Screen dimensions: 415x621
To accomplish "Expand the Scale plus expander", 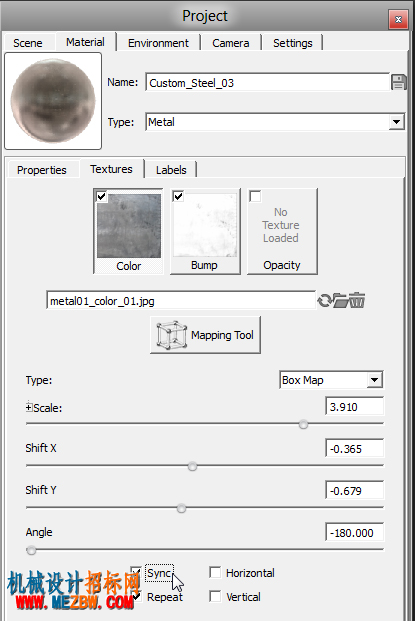I will click(29, 407).
